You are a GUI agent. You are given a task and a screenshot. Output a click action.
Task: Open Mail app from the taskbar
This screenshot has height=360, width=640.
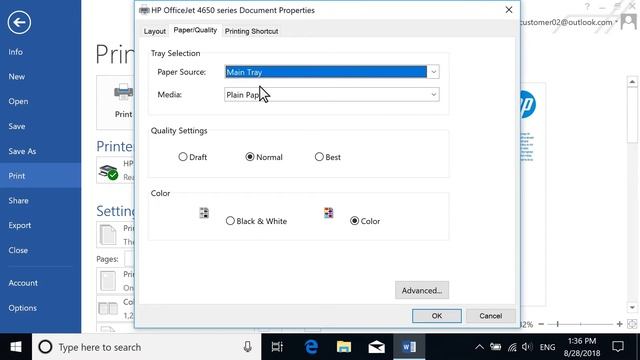point(376,347)
